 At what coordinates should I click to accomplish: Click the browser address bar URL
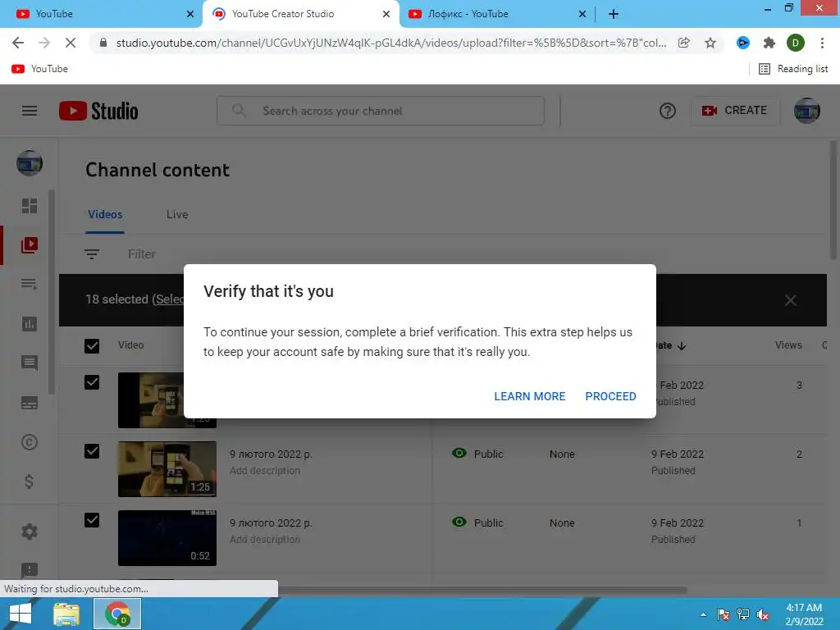tap(391, 43)
